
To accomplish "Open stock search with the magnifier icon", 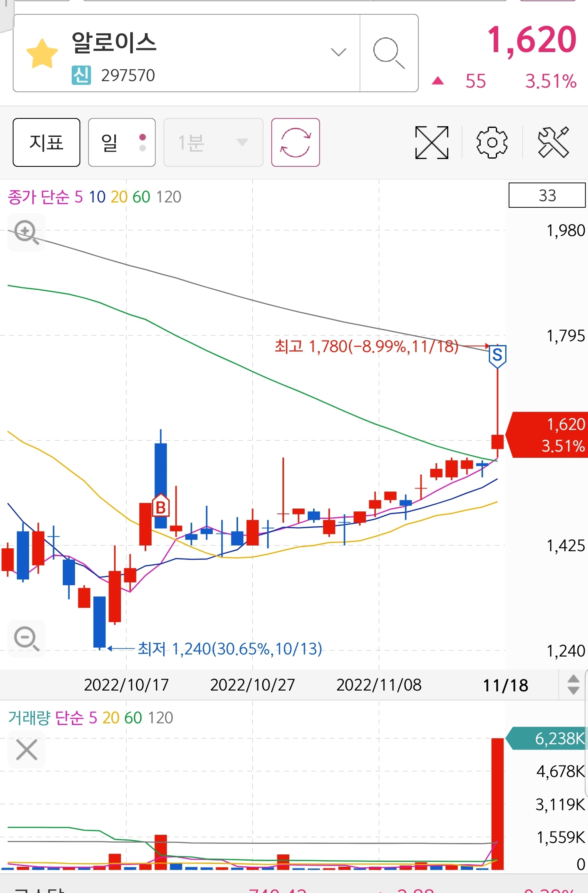I will click(389, 53).
